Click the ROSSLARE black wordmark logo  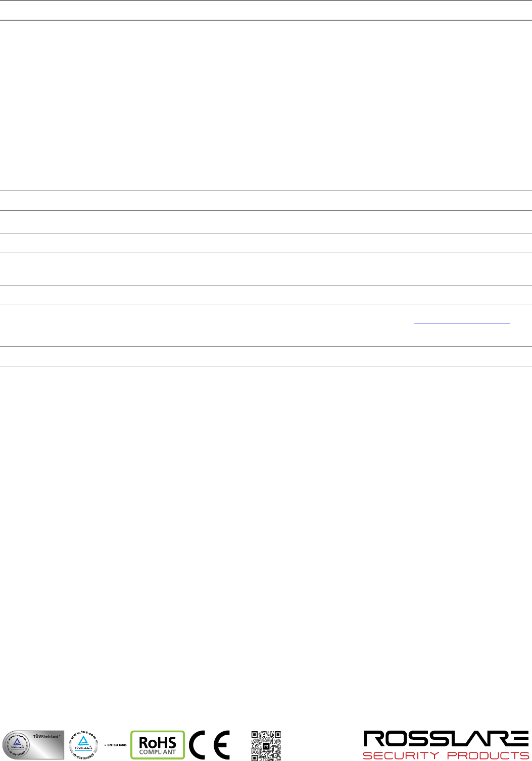pyautogui.click(x=446, y=739)
